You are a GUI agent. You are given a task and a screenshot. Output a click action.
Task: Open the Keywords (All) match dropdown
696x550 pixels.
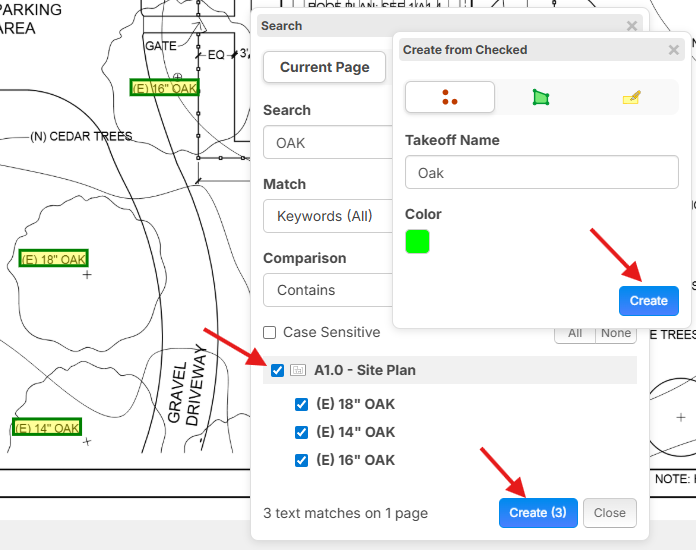pyautogui.click(x=328, y=216)
